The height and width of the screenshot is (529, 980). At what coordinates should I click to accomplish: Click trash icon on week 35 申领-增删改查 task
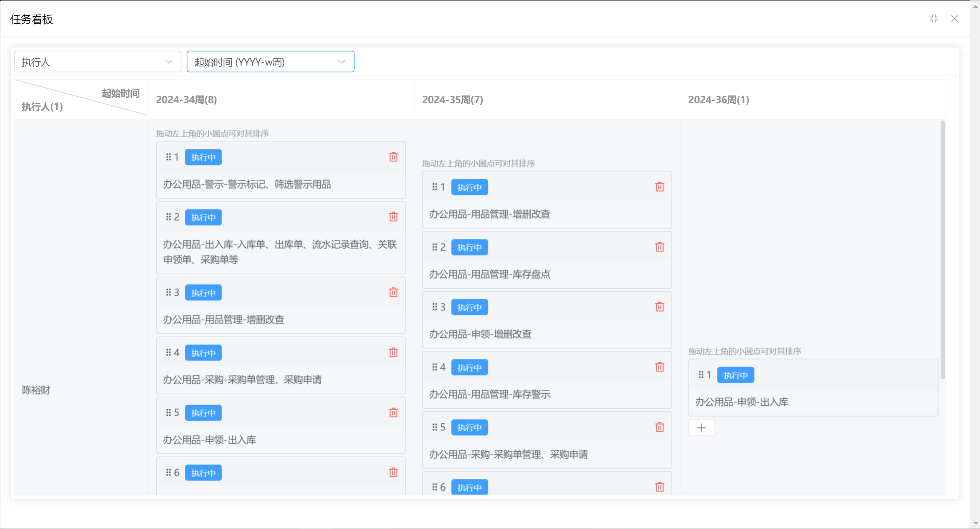pyautogui.click(x=659, y=307)
